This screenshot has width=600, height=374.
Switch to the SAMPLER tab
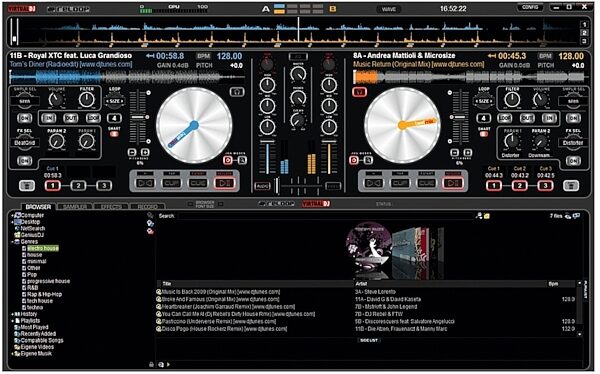pyautogui.click(x=75, y=207)
